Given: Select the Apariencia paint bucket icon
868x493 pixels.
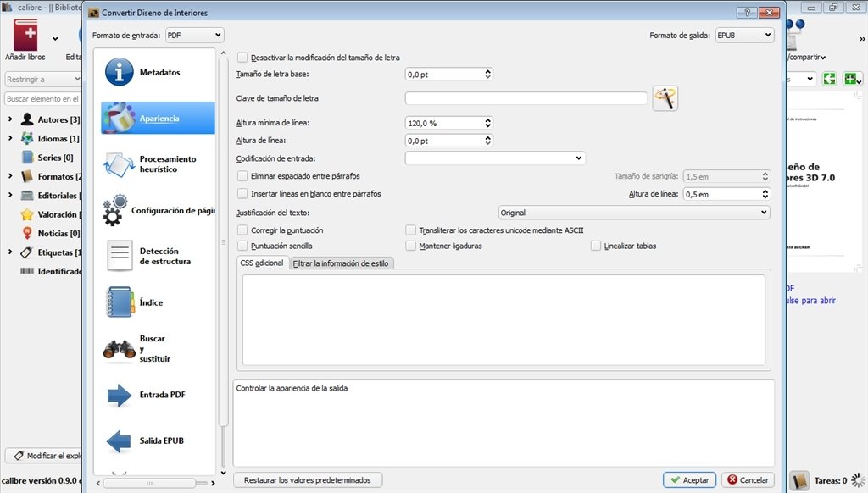Looking at the screenshot, I should pyautogui.click(x=119, y=118).
